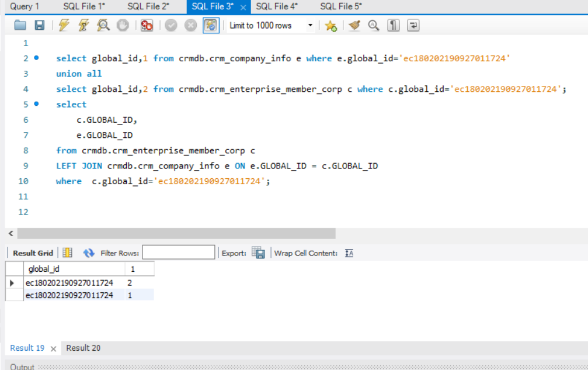This screenshot has height=370, width=588.
Task: Click the editor horizontal scrollbar thumb
Action: tap(176, 233)
